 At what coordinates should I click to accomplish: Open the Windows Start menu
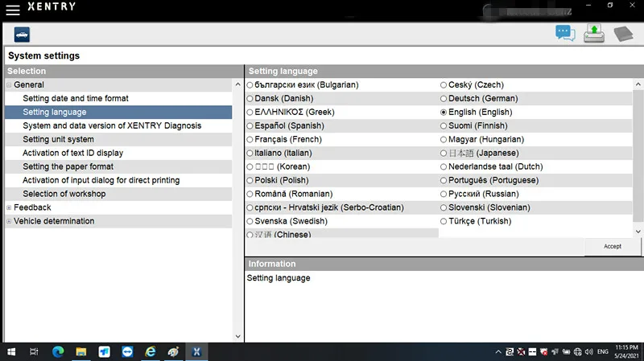11,352
